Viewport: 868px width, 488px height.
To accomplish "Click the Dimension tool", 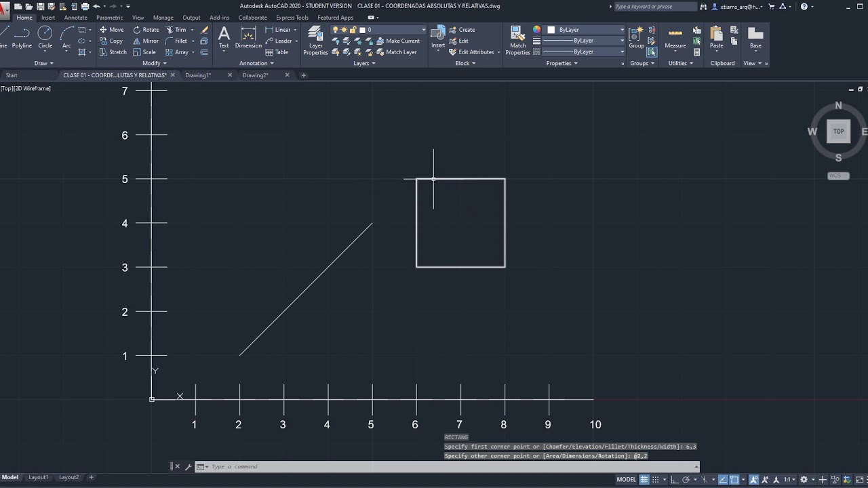I will tap(248, 37).
